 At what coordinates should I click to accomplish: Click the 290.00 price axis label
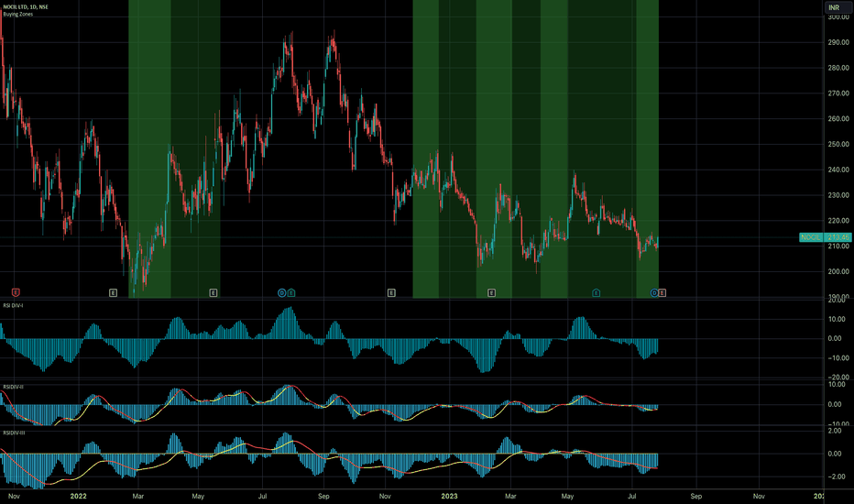point(838,42)
